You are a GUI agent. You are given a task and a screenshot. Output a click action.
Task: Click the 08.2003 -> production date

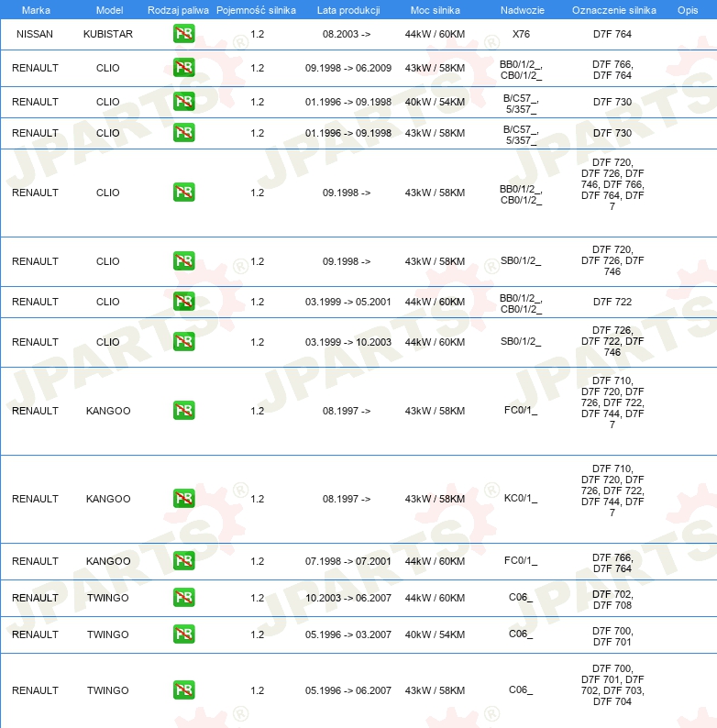pos(347,34)
